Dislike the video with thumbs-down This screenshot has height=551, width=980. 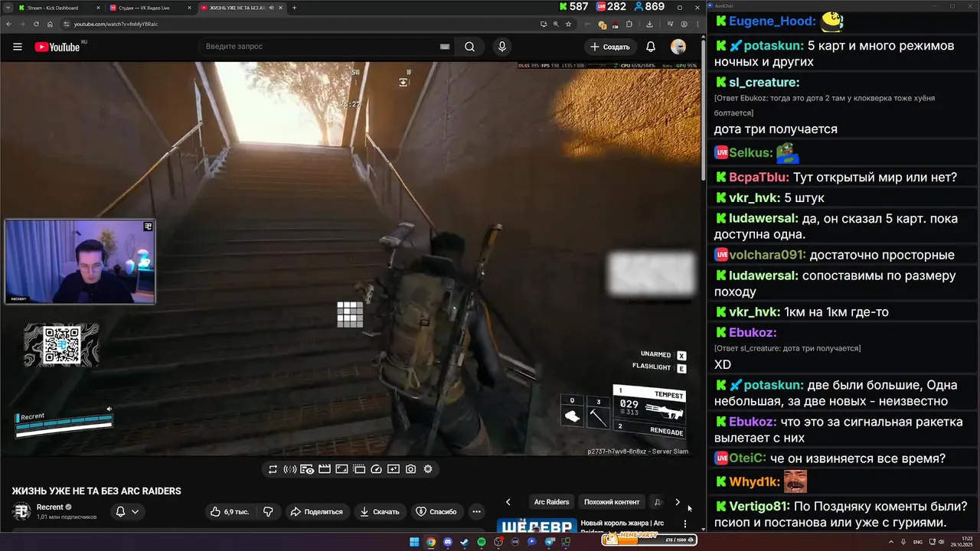click(x=268, y=511)
